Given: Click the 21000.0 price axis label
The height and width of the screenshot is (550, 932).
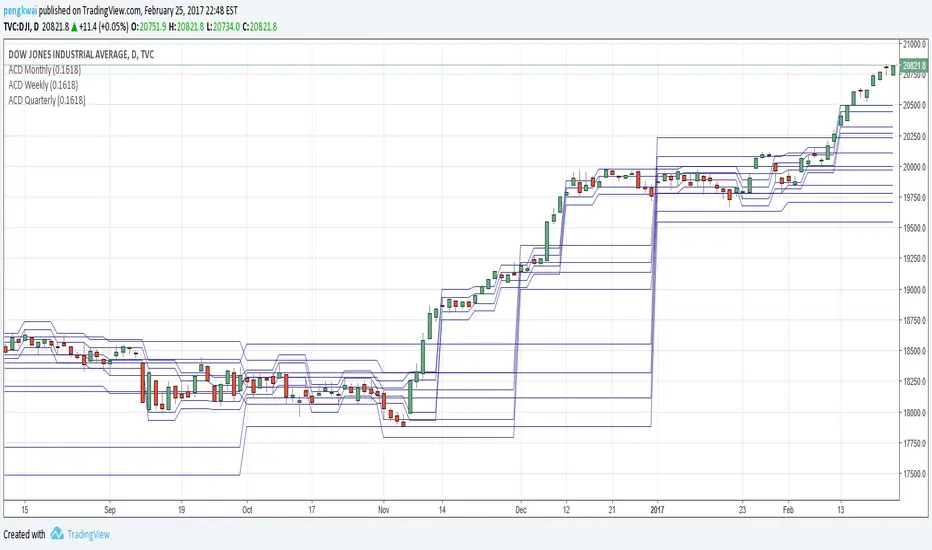Looking at the screenshot, I should tap(914, 44).
